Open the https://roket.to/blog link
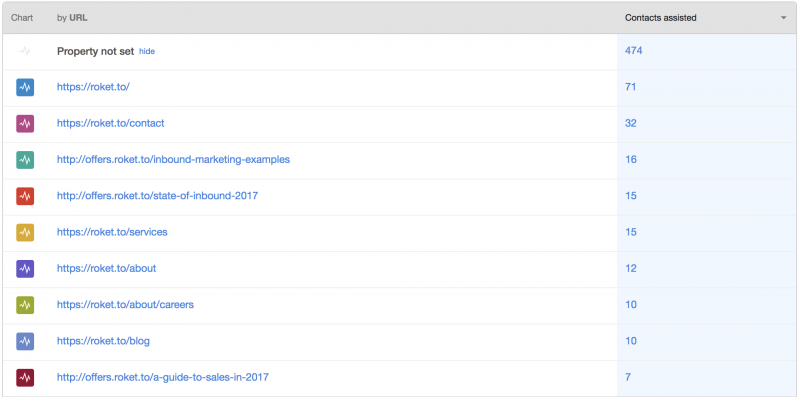 pyautogui.click(x=104, y=341)
